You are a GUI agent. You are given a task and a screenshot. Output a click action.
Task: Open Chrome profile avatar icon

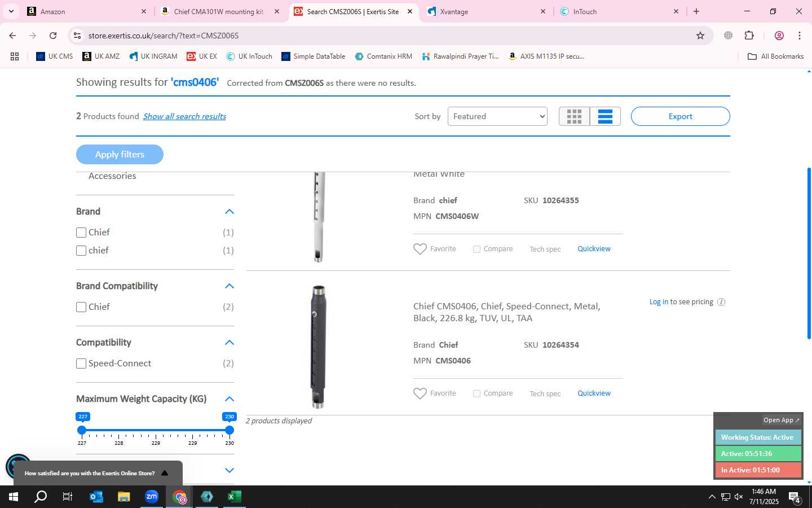(x=779, y=36)
